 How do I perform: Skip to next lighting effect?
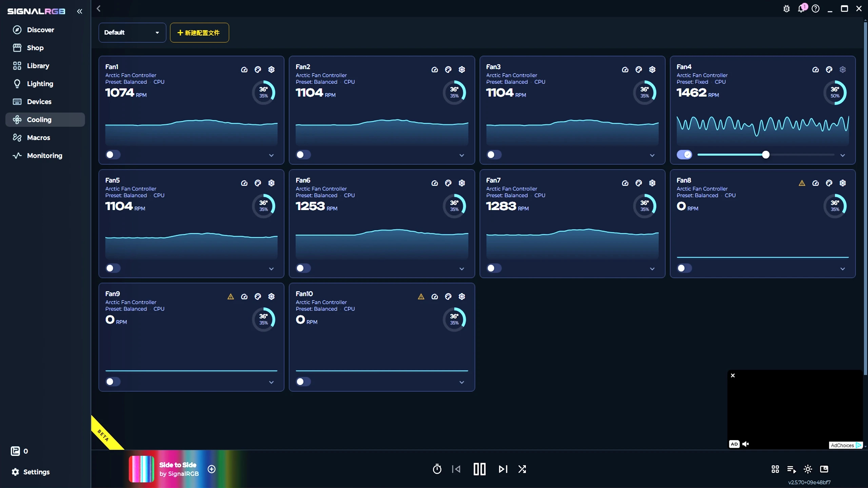503,469
